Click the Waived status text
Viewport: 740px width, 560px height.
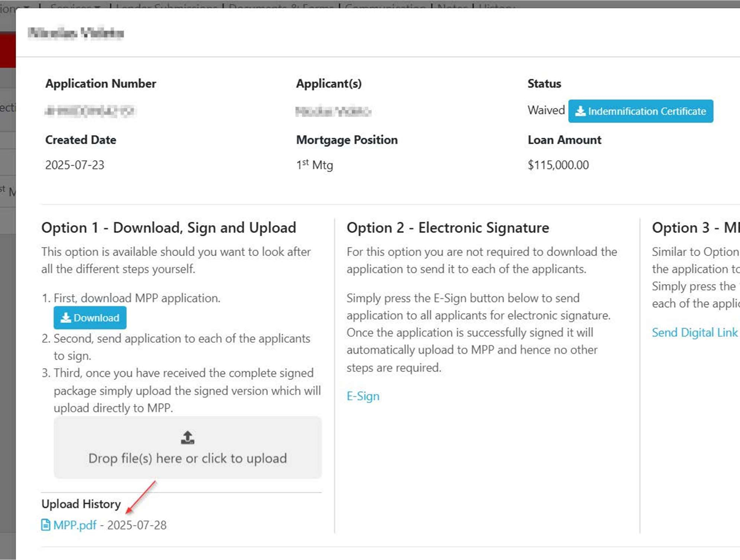pyautogui.click(x=546, y=110)
